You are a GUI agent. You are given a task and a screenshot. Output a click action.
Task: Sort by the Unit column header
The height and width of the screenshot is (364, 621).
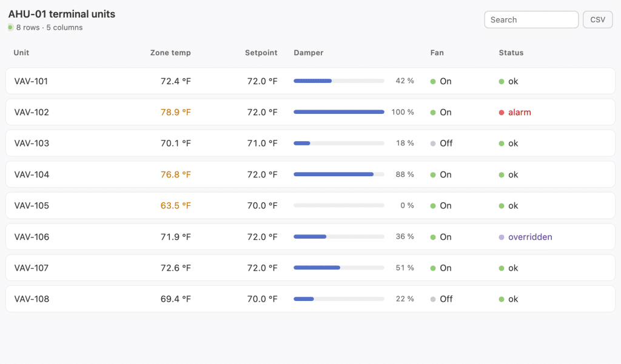[x=21, y=53]
